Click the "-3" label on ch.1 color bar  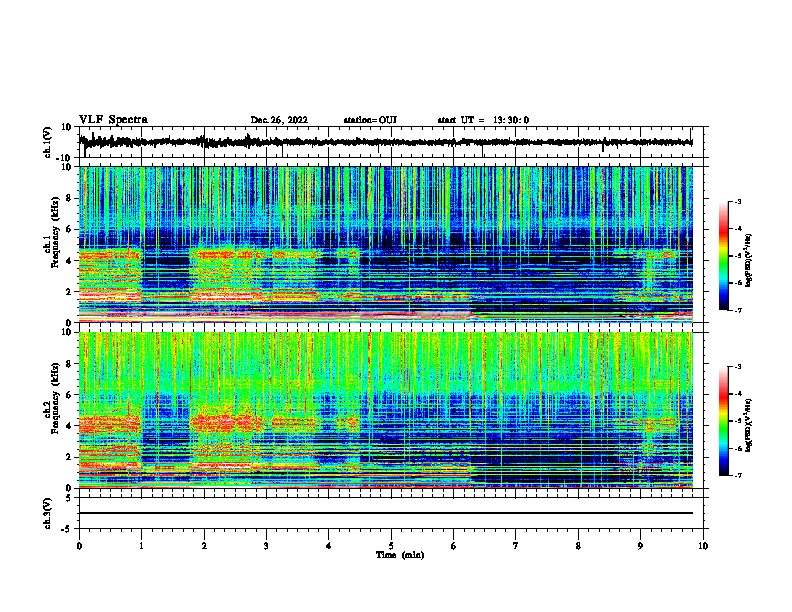pos(737,201)
